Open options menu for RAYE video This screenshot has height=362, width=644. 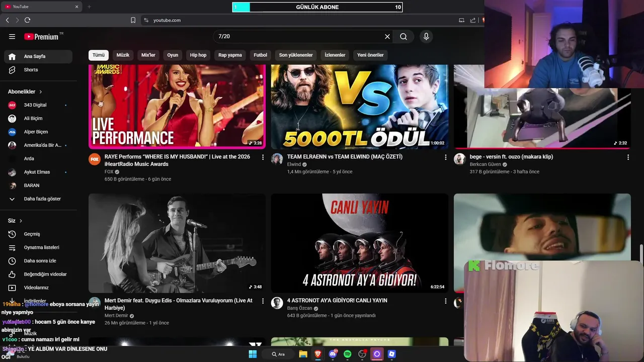pos(263,157)
